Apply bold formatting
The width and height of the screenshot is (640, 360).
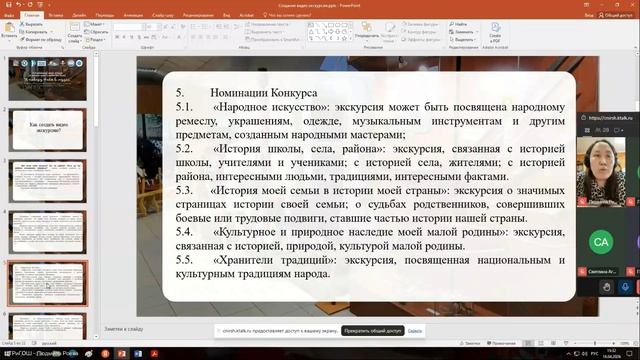coord(117,37)
